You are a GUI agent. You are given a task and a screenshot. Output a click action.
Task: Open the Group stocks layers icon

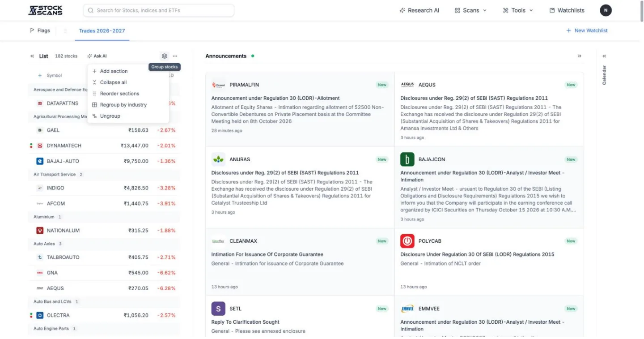[x=165, y=56]
